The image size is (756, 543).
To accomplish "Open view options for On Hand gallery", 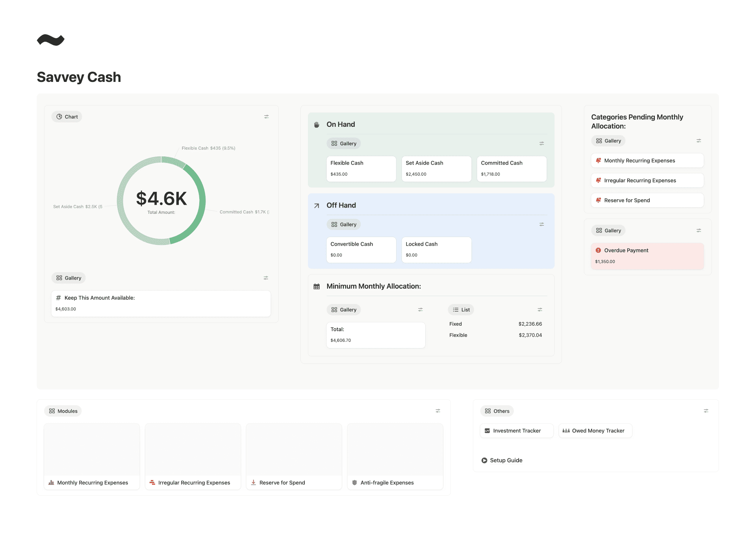I will (541, 143).
